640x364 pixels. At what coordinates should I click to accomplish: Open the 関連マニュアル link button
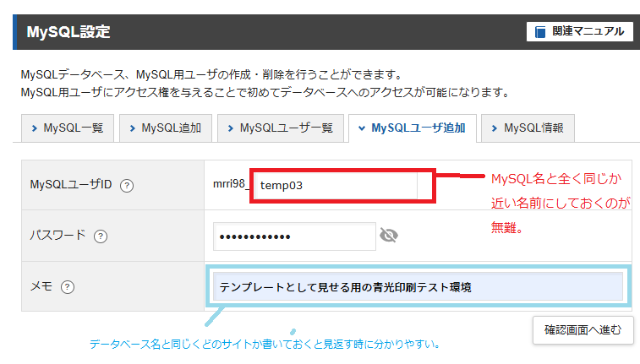(x=579, y=32)
